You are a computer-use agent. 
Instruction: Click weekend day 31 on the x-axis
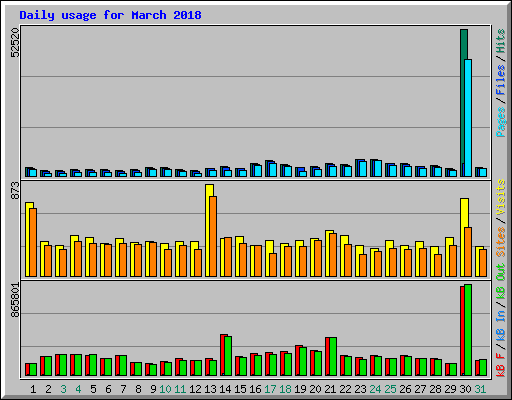click(x=480, y=389)
